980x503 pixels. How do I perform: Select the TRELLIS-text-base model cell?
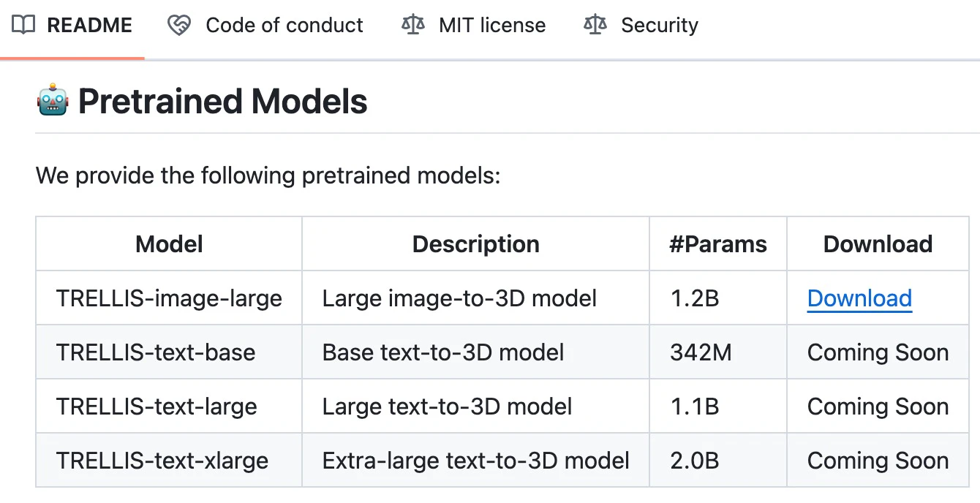tap(169, 352)
